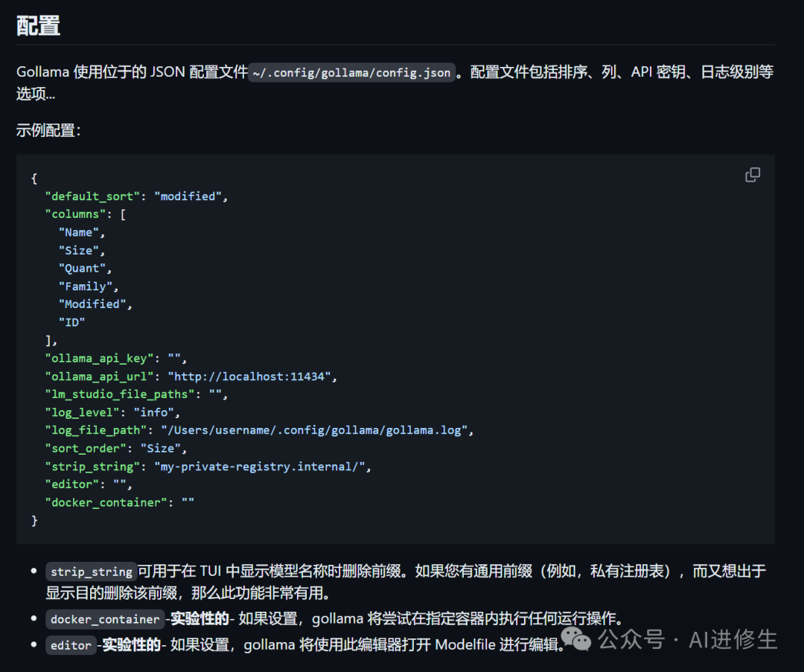Click the "default_sort" key line
Image resolution: width=804 pixels, height=672 pixels.
[136, 196]
